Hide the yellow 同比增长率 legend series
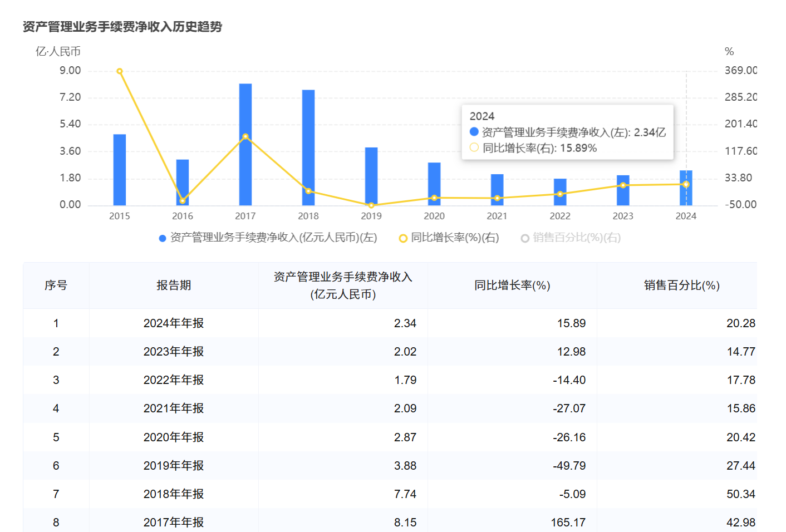The height and width of the screenshot is (532, 786). tap(449, 238)
